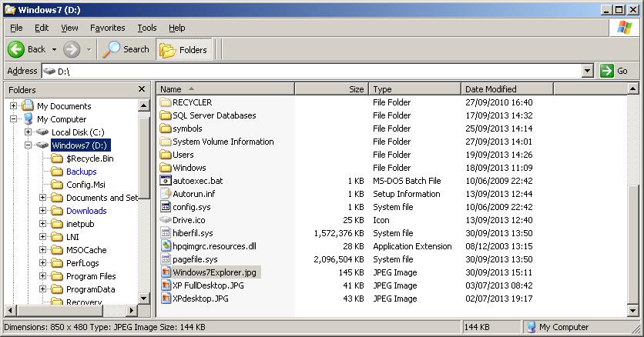Expand the MSOCache folder node
Screen dimensions: 644x337
tap(42, 250)
